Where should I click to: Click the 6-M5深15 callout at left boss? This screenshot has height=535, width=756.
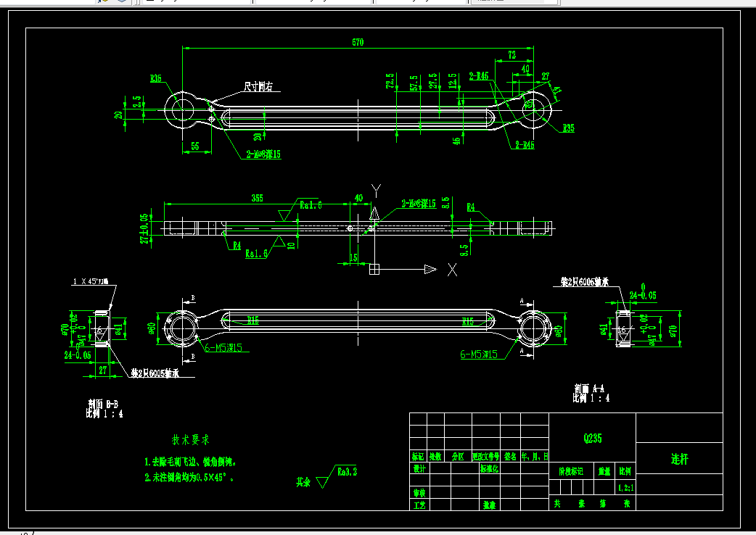pos(223,348)
